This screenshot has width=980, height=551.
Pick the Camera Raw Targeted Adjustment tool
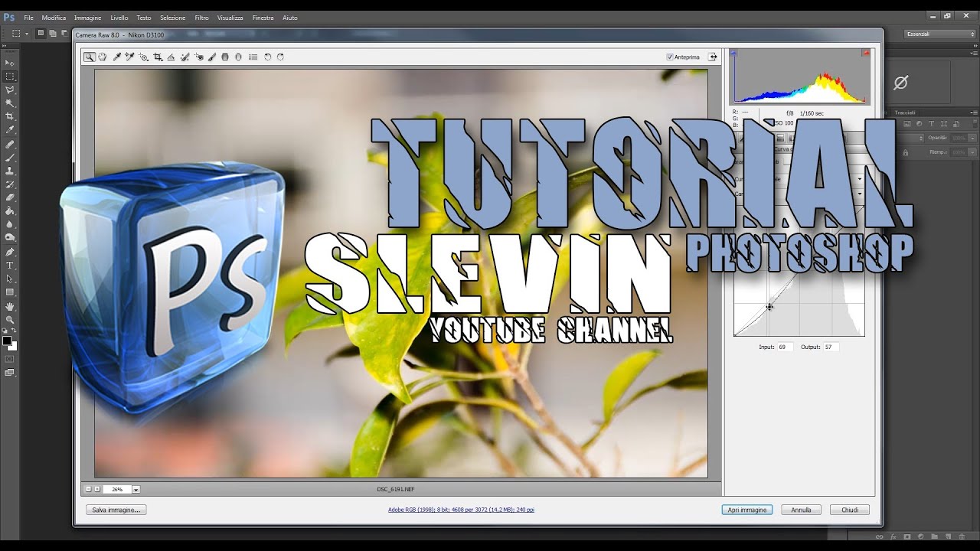click(x=143, y=57)
